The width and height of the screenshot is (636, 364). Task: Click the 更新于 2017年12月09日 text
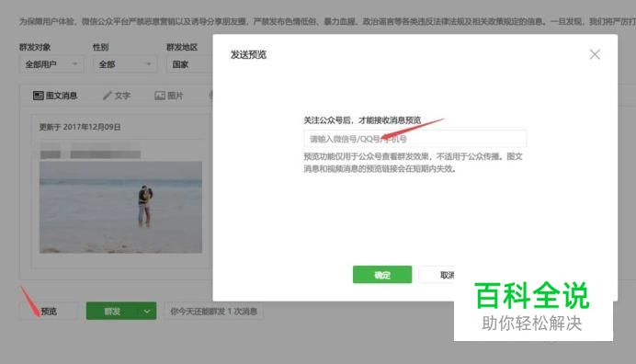[79, 127]
